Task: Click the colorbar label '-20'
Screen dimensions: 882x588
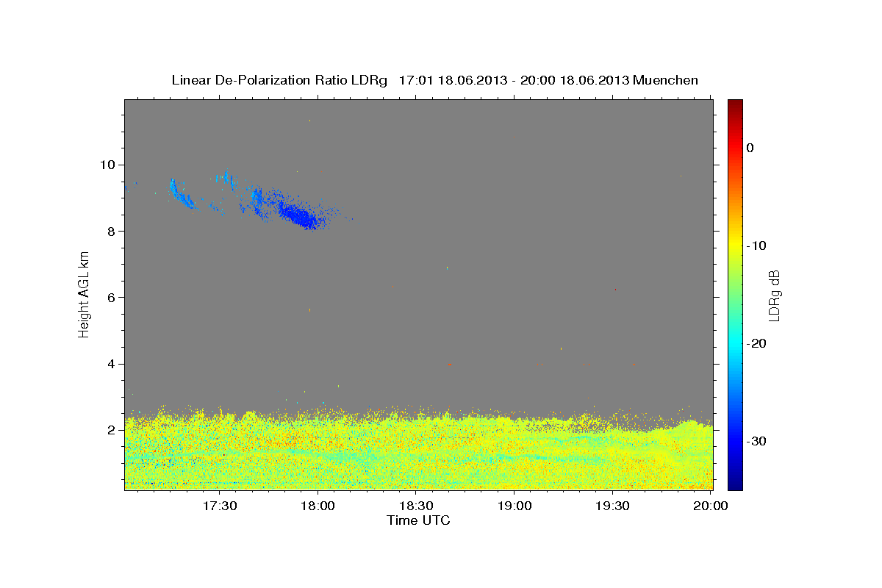Action: (x=757, y=343)
